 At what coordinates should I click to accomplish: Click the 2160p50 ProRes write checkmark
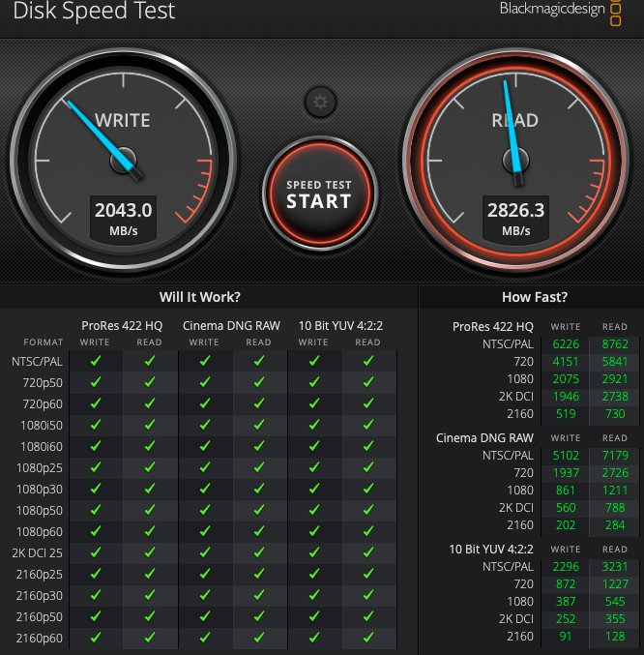(x=96, y=616)
